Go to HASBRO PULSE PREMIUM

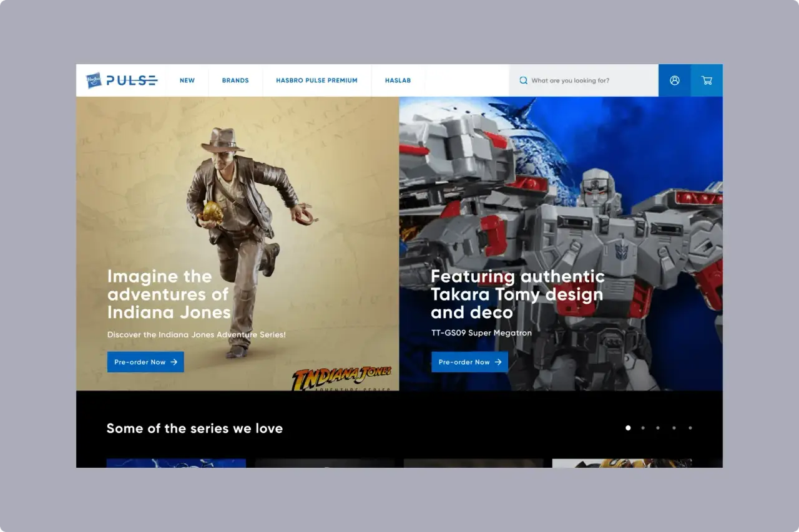pyautogui.click(x=316, y=80)
